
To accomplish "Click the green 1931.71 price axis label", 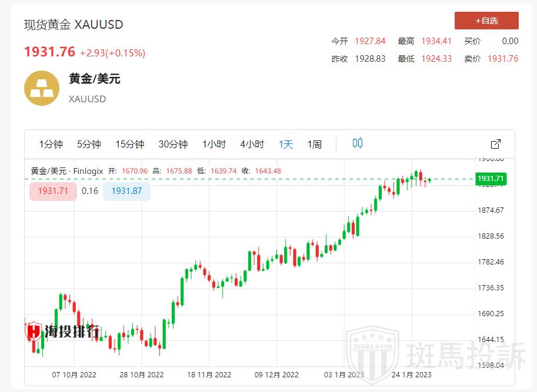I will 492,179.
